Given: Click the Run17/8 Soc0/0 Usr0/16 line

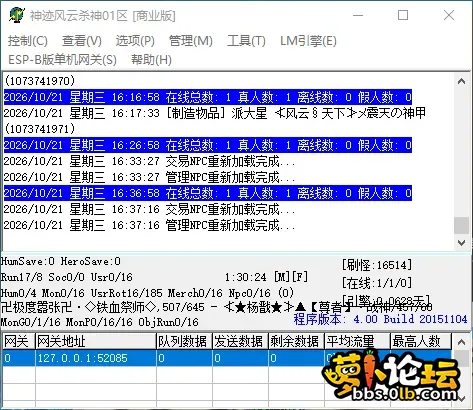Looking at the screenshot, I should pyautogui.click(x=67, y=277).
